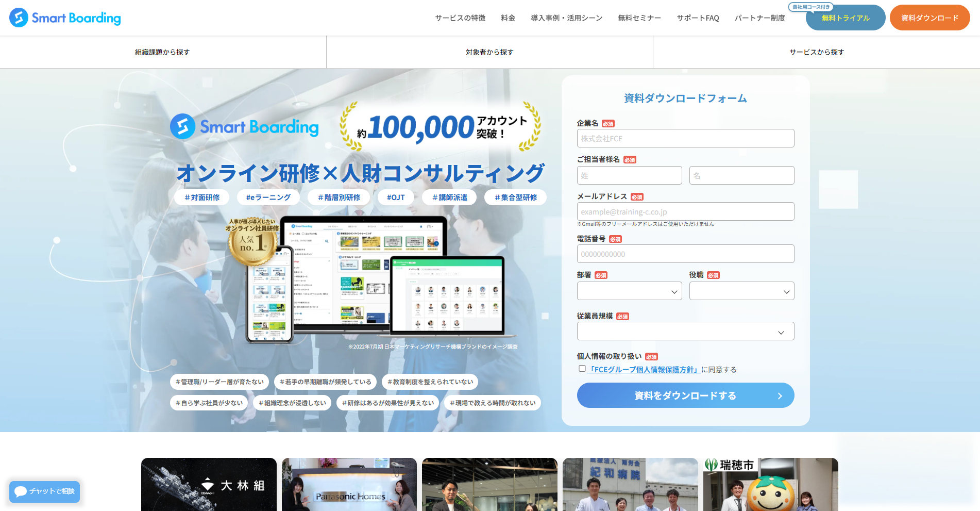
Task: Click #教育制度を整えられていない tag
Action: pos(430,382)
